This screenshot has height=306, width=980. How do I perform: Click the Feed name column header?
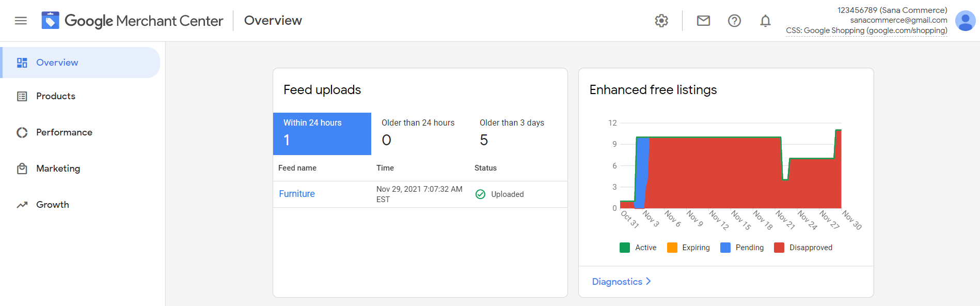coord(297,168)
